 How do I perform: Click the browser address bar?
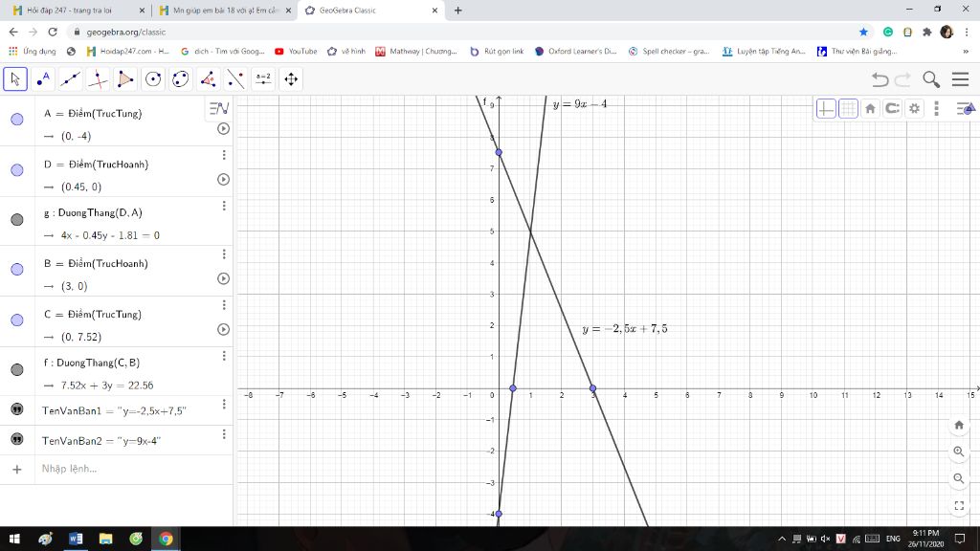462,32
